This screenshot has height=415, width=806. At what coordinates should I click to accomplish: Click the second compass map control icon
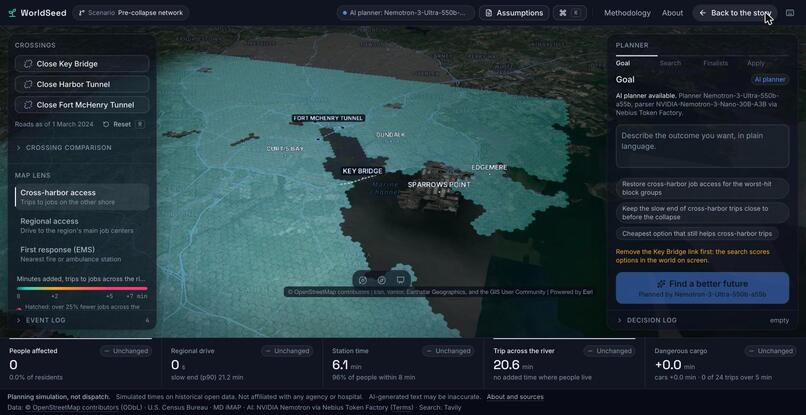(381, 280)
